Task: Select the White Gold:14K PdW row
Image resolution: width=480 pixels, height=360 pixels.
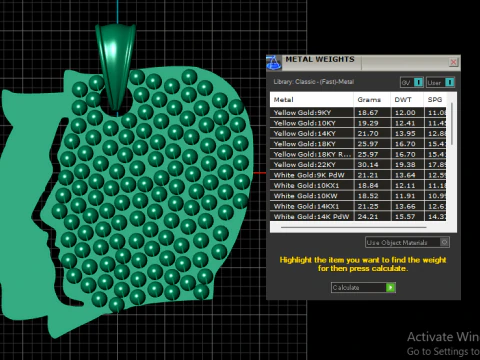Action: pyautogui.click(x=358, y=216)
